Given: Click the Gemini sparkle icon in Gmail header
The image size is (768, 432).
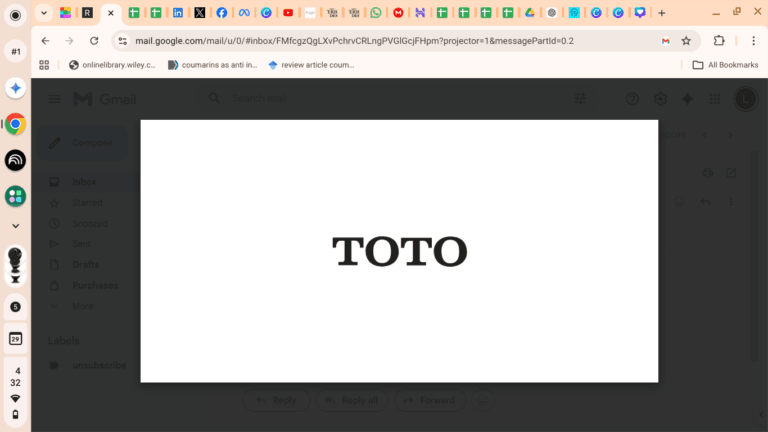Looking at the screenshot, I should coord(687,99).
